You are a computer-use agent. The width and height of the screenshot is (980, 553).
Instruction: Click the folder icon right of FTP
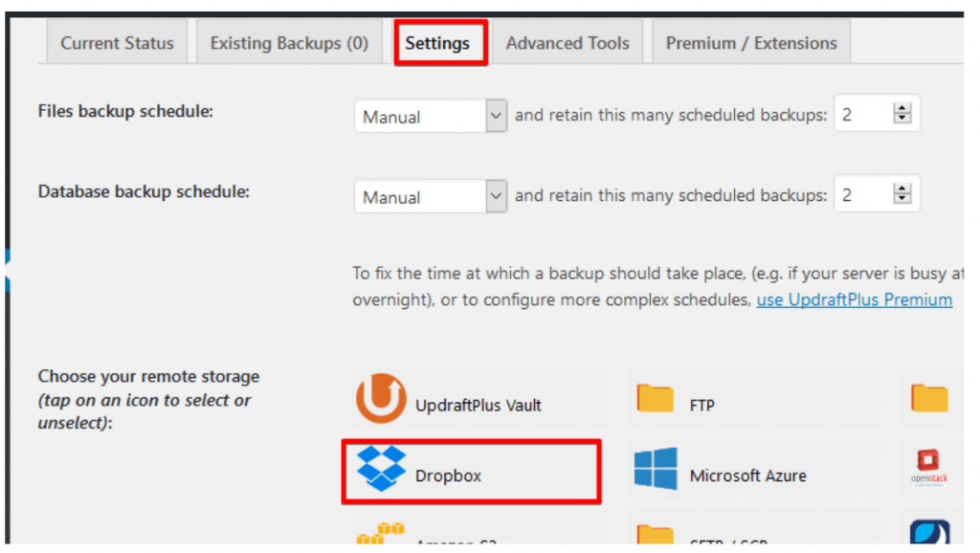928,398
